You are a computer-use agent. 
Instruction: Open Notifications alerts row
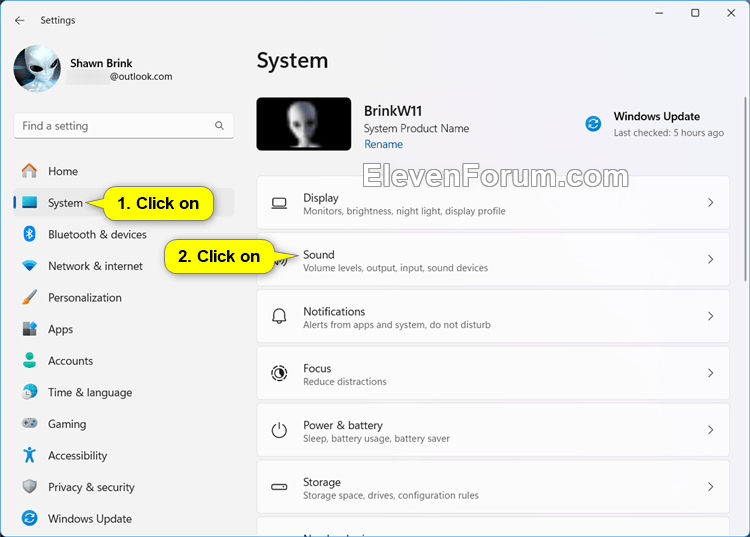pyautogui.click(x=493, y=316)
